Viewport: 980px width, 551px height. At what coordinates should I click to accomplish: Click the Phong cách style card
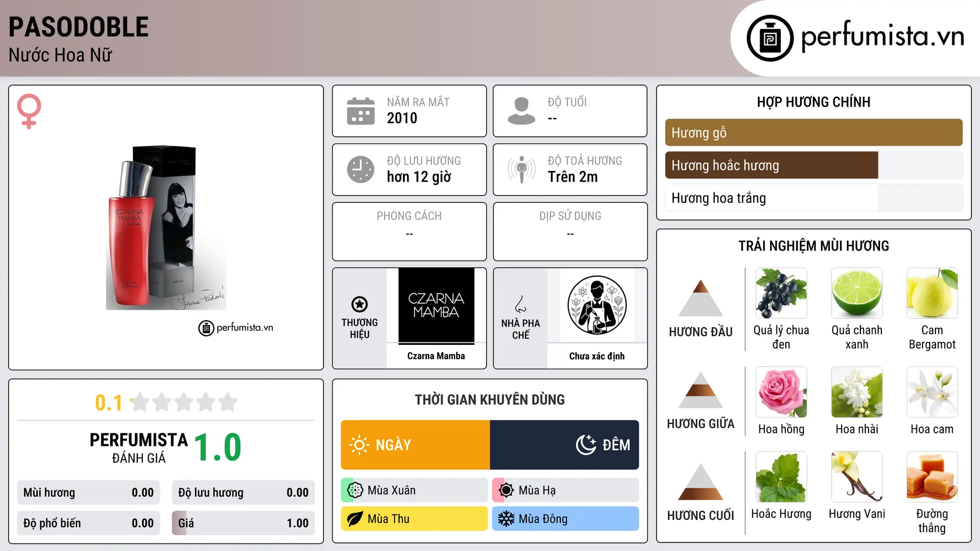pyautogui.click(x=409, y=231)
